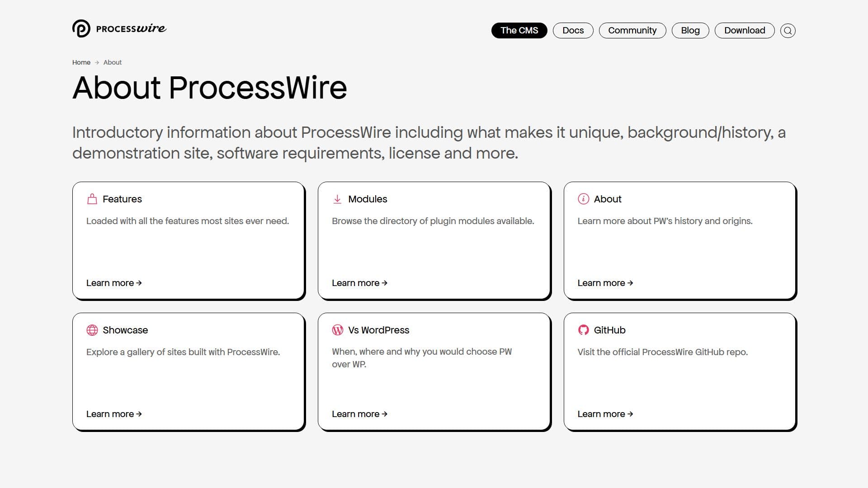This screenshot has width=868, height=488.
Task: Click the About breadcrumb item
Action: pos(113,62)
